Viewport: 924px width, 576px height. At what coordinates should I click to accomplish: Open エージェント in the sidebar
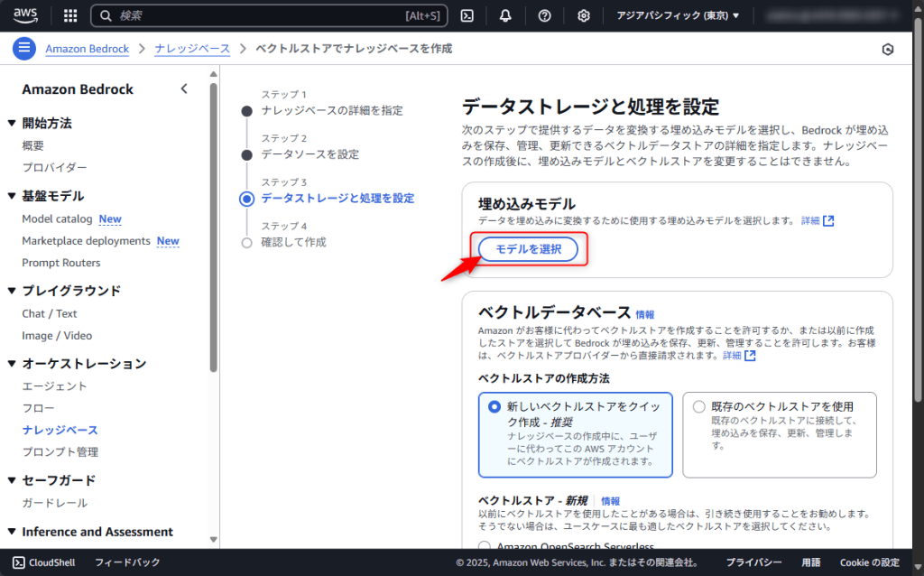pos(54,386)
